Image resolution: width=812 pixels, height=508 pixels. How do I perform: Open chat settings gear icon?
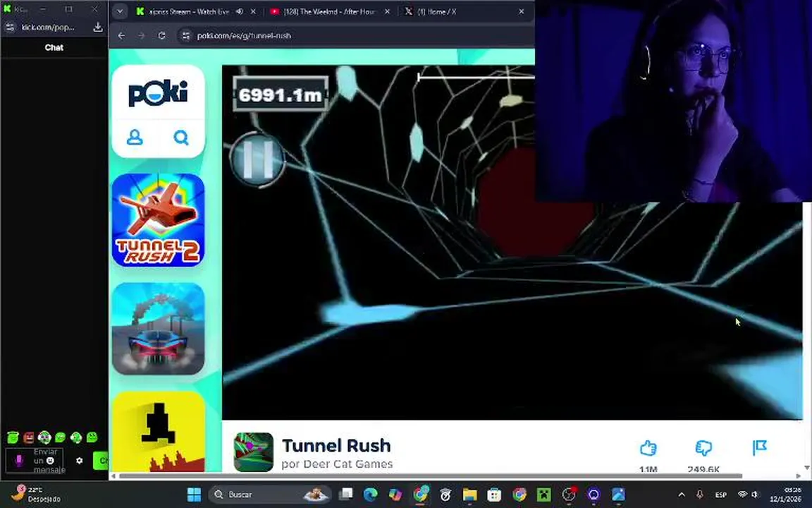click(x=79, y=460)
